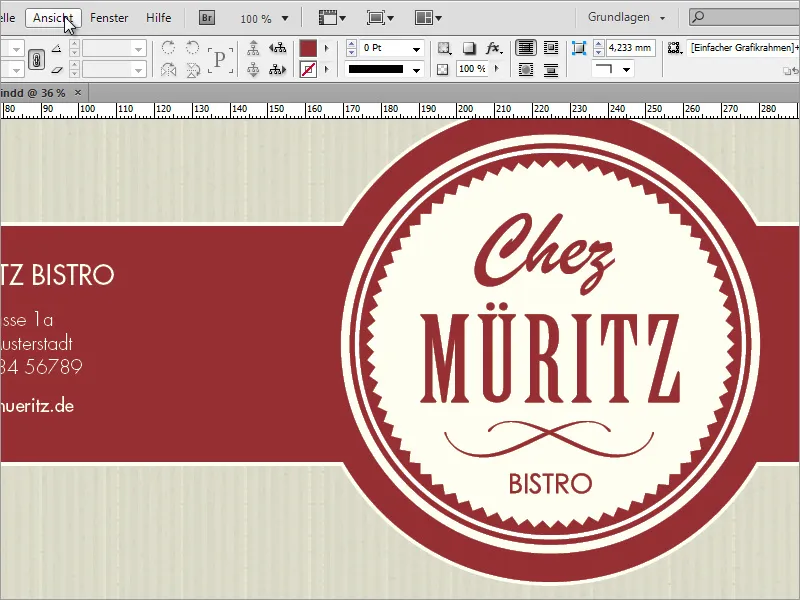Open the corner shape dropdown
Viewport: 800px width, 600px height.
[x=613, y=69]
